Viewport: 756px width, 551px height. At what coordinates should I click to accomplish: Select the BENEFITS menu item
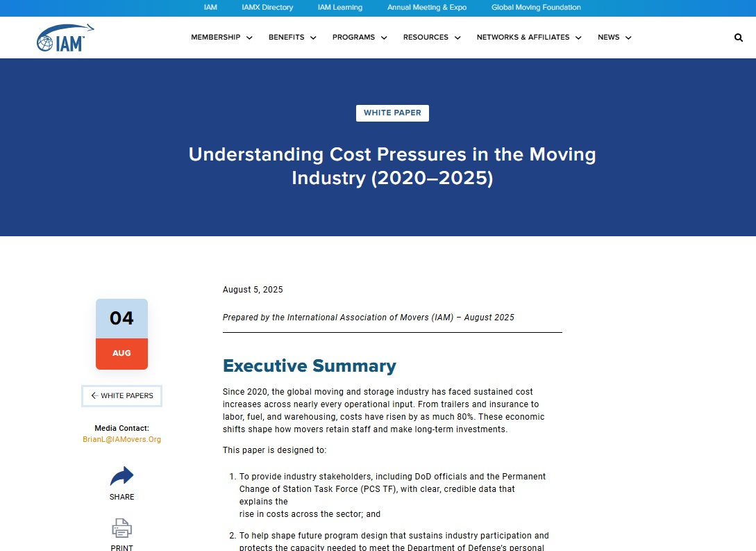coord(285,38)
